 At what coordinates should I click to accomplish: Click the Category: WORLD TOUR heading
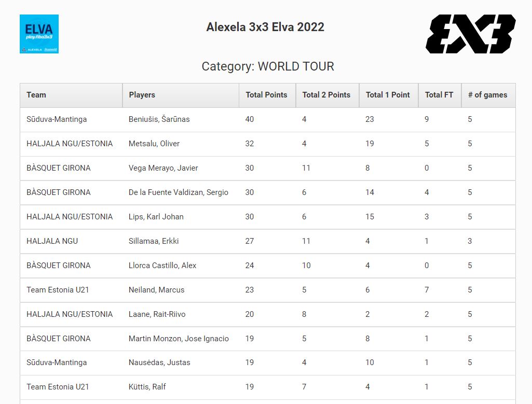[x=268, y=66]
